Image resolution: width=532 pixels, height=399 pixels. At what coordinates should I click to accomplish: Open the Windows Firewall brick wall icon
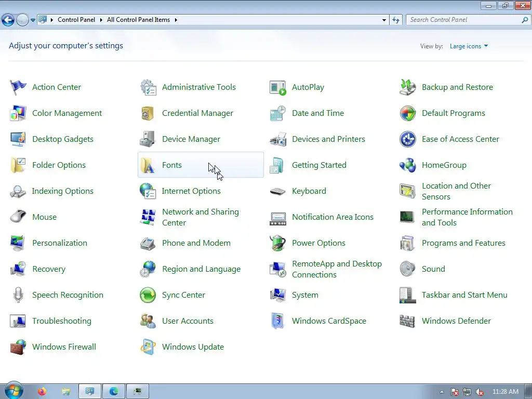point(18,347)
